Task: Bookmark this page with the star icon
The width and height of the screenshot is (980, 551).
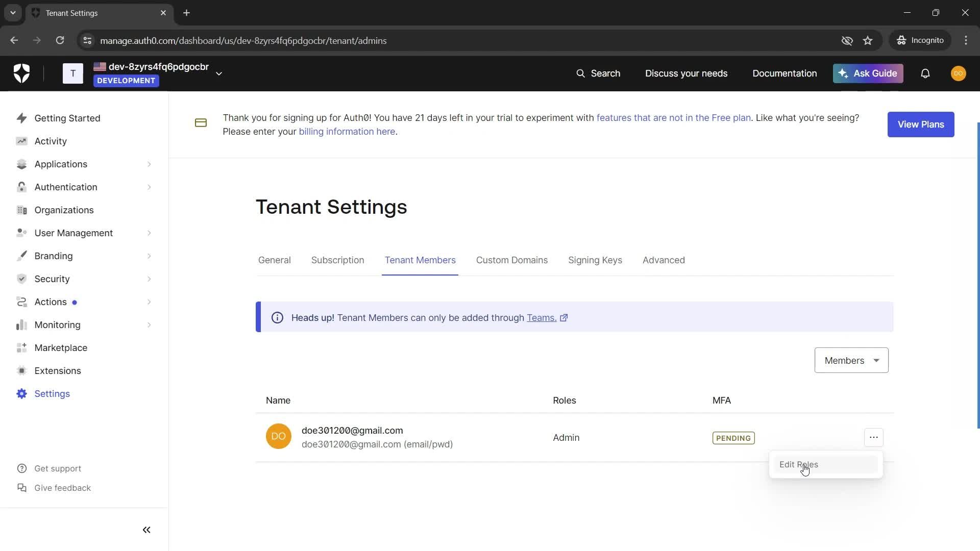Action: point(868,40)
